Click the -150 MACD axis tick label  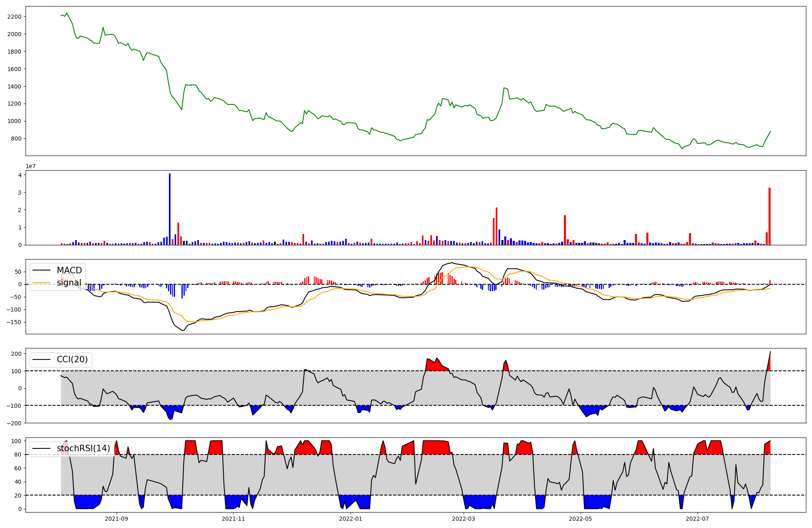coord(14,322)
